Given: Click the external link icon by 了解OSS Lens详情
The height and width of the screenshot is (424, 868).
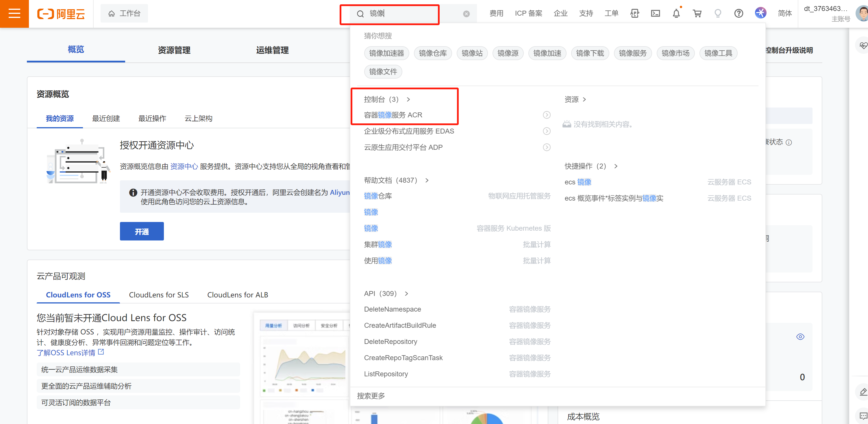Looking at the screenshot, I should [101, 352].
